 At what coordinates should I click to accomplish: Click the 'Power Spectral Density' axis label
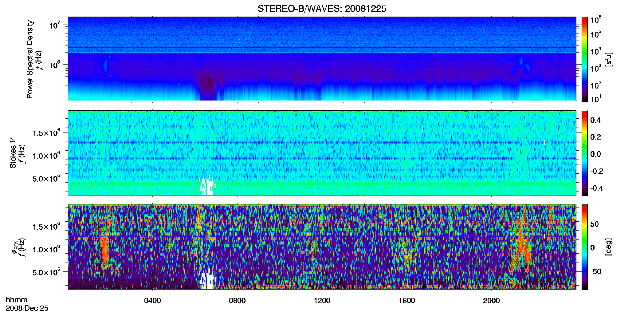30,59
